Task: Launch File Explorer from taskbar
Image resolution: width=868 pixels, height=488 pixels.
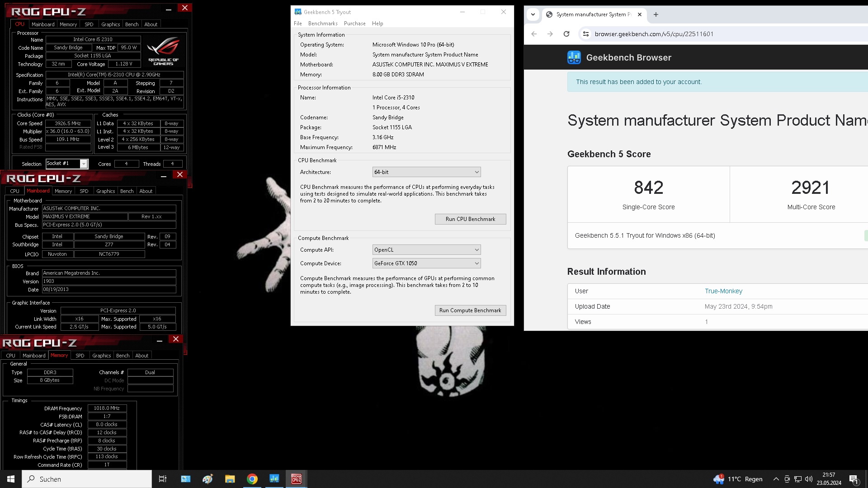Action: pos(230,479)
